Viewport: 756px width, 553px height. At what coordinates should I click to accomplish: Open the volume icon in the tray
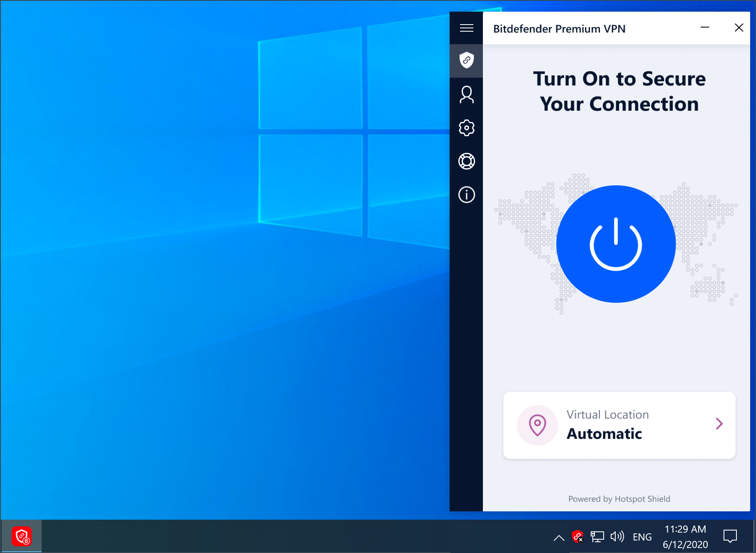pos(617,537)
